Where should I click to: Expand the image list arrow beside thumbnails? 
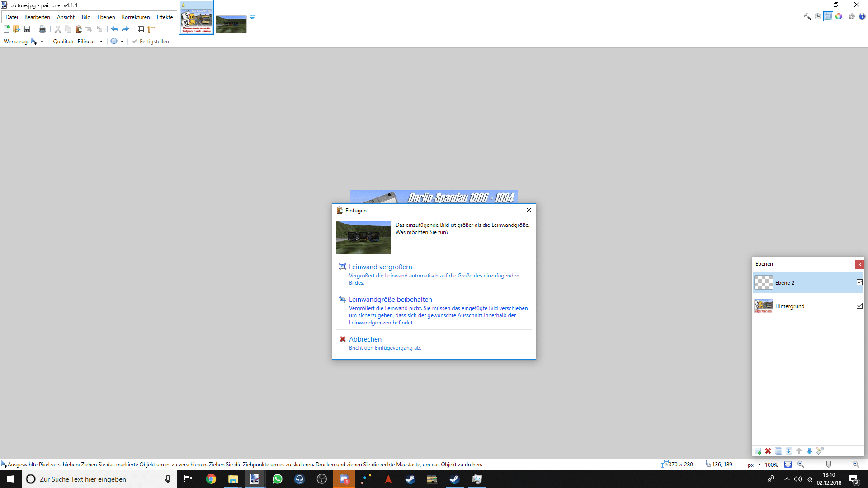(x=252, y=17)
